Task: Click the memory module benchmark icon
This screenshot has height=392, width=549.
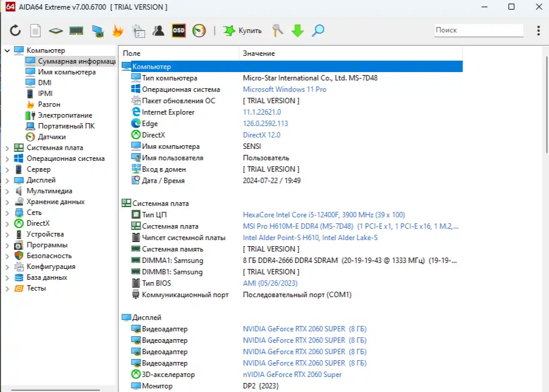Action: click(76, 30)
